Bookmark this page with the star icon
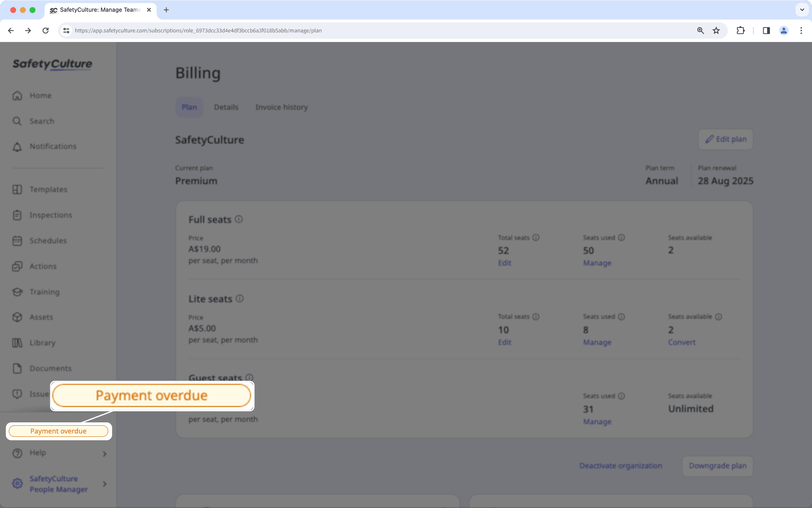Screen dimensions: 812x508 point(716,30)
